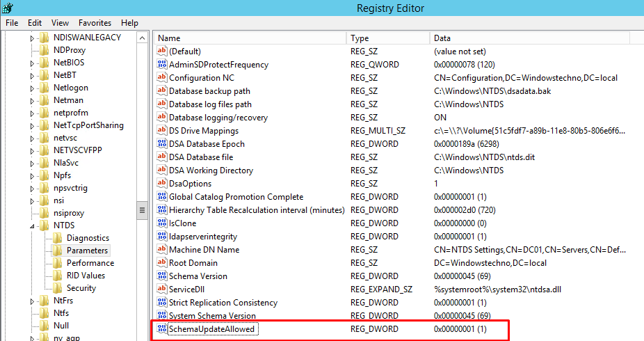Select the DSA Working Directory value
This screenshot has height=341, width=644.
click(211, 170)
